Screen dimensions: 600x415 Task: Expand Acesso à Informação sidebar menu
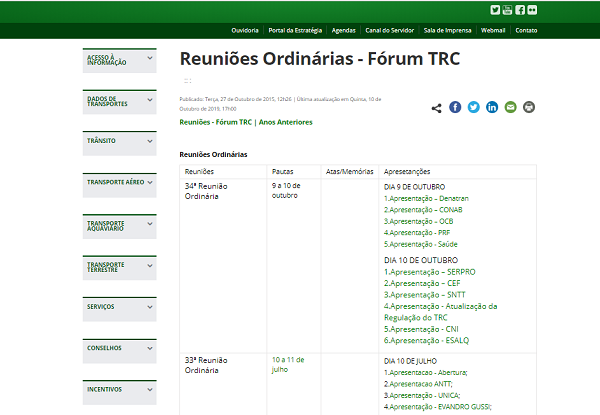pos(120,59)
